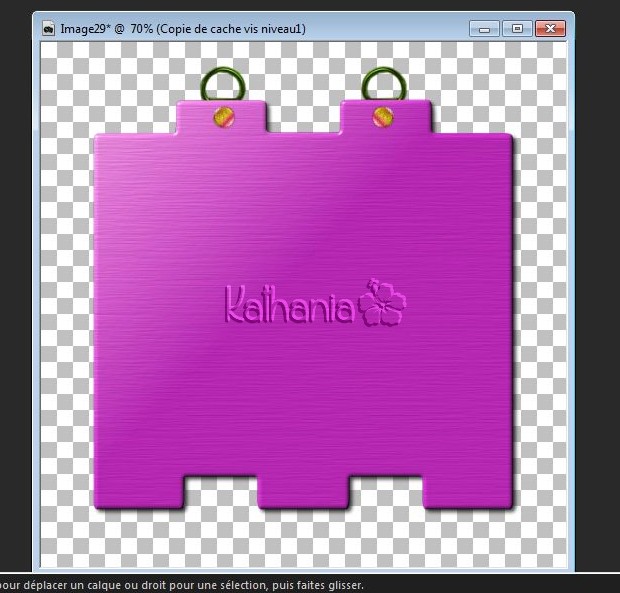Minimize the Image29 document window
This screenshot has height=593, width=620.
click(x=484, y=29)
